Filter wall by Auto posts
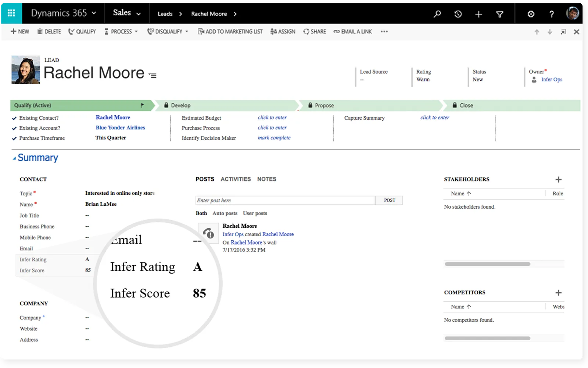This screenshot has height=368, width=588. point(225,213)
